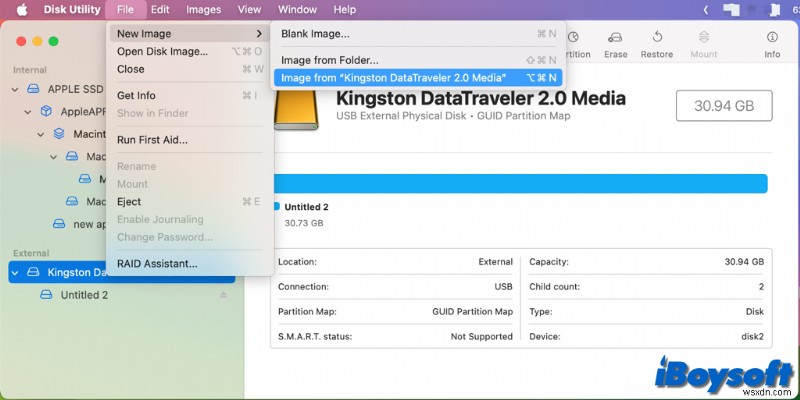Open the Images menu

pyautogui.click(x=204, y=10)
